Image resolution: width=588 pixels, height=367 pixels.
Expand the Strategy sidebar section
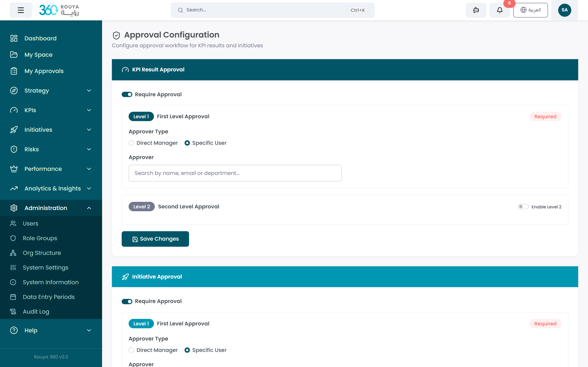[37, 91]
